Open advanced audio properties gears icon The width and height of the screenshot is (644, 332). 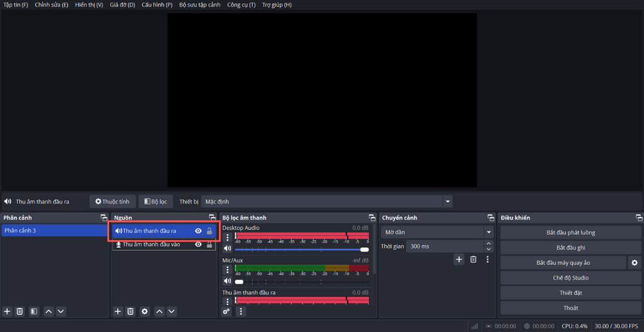[x=227, y=311]
